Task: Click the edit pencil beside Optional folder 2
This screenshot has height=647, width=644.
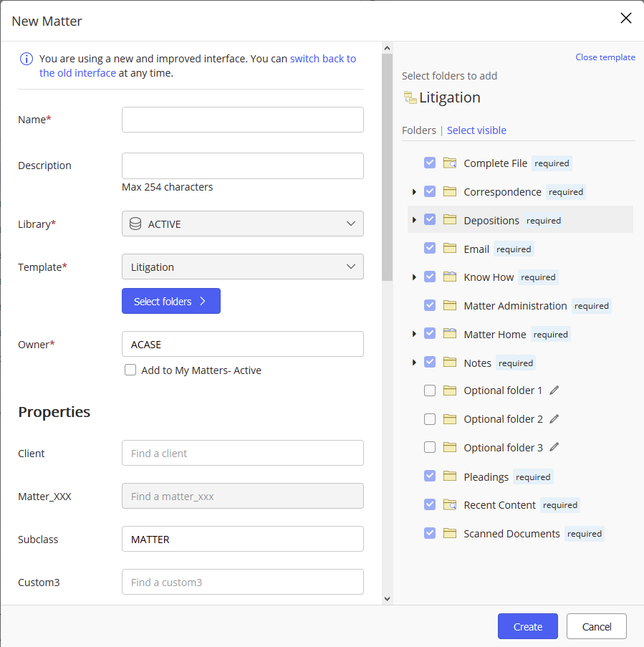Action: click(x=554, y=419)
